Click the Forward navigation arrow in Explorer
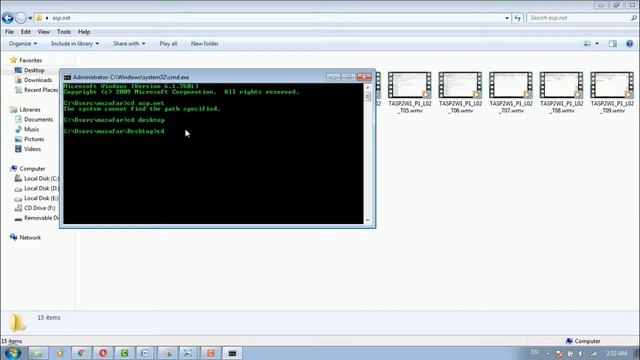This screenshot has width=640, height=360. pyautogui.click(x=20, y=18)
